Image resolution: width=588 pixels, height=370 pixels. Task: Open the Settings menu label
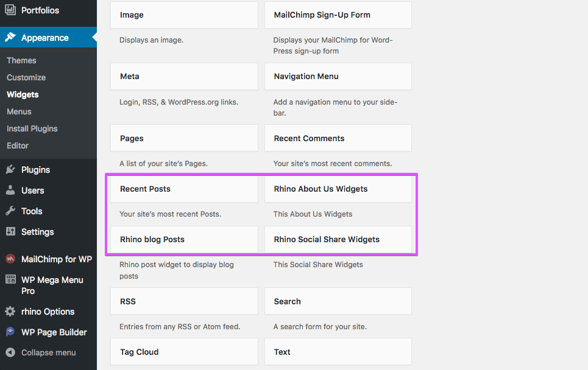(x=38, y=232)
